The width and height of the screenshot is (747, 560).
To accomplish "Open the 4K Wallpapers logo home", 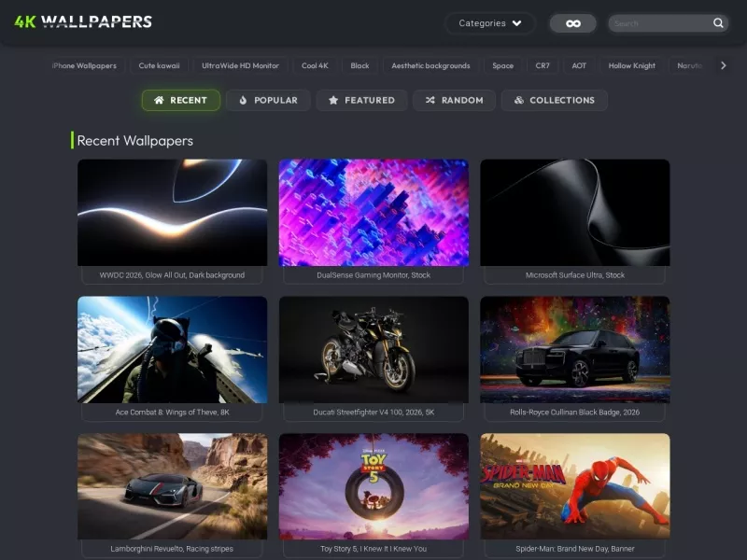I will [83, 21].
